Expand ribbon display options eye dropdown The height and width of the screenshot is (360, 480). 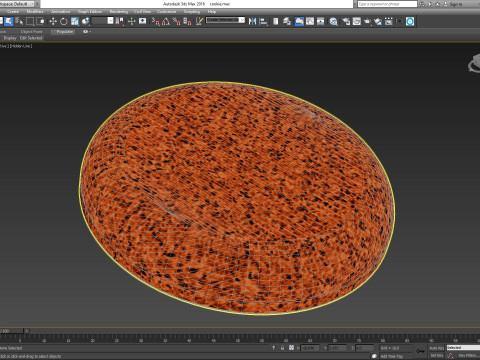[87, 32]
